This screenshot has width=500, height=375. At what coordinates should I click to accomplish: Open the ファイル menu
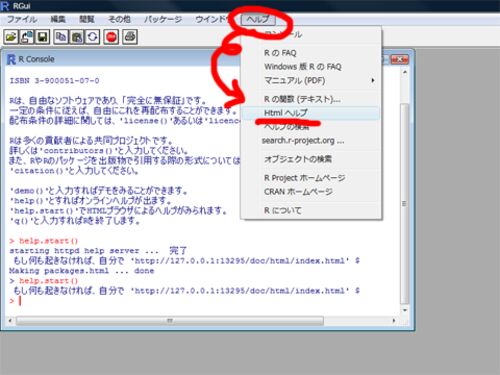click(x=22, y=19)
